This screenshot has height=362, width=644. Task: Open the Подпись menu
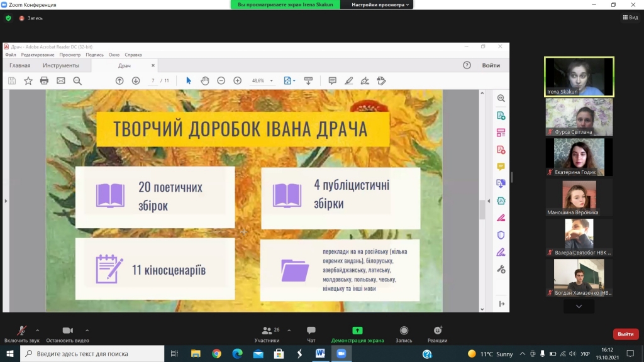94,55
